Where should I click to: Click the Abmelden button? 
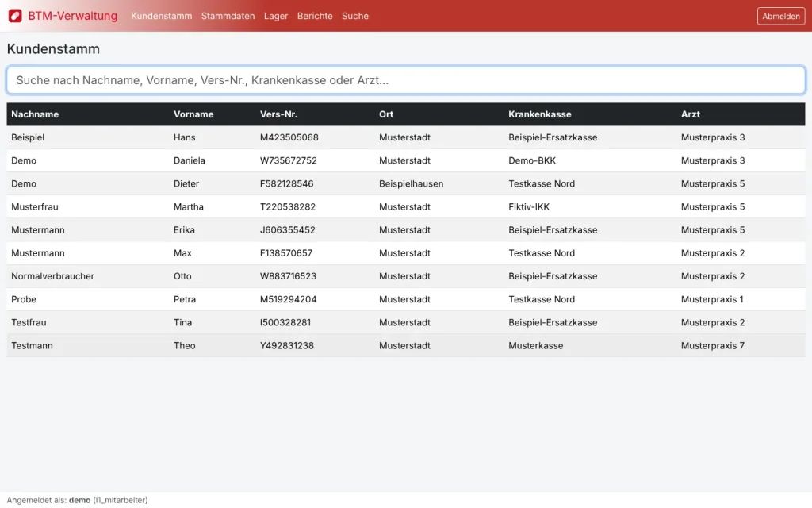click(x=781, y=16)
